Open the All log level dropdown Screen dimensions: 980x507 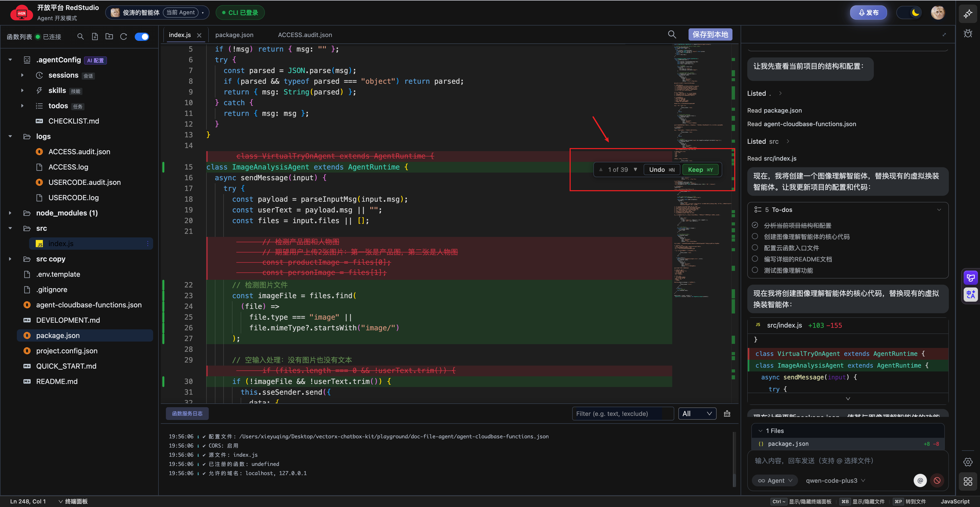point(697,414)
